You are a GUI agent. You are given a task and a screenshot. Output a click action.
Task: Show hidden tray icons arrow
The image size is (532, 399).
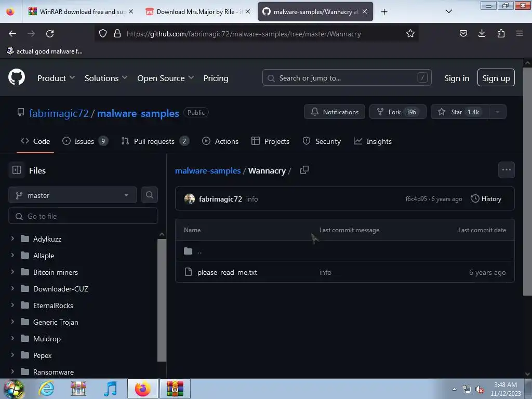pyautogui.click(x=454, y=389)
